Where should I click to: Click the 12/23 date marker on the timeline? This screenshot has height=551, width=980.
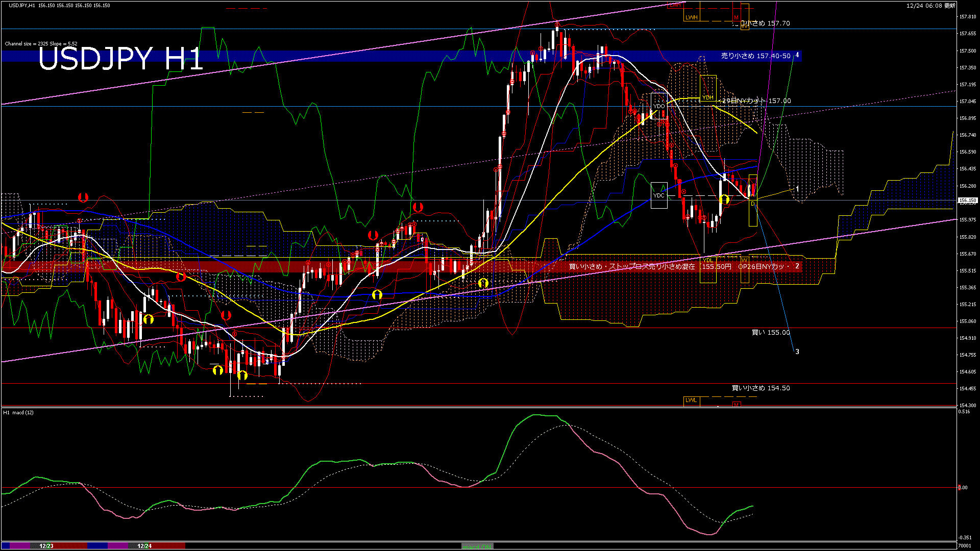(x=46, y=546)
